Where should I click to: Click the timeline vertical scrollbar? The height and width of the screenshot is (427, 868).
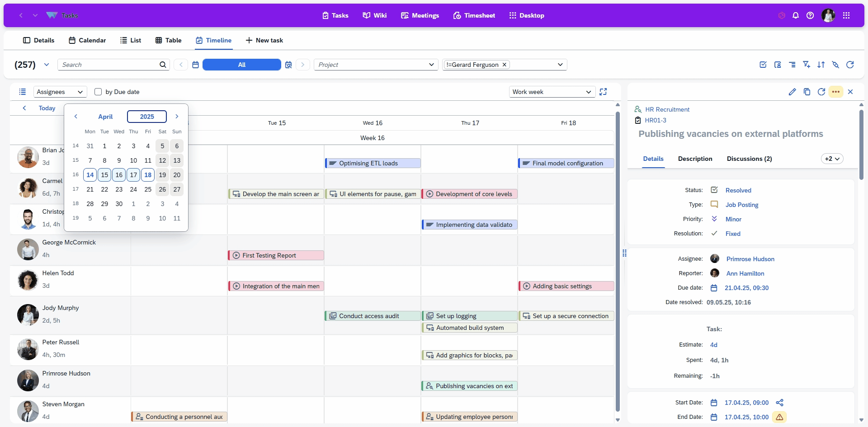(618, 262)
